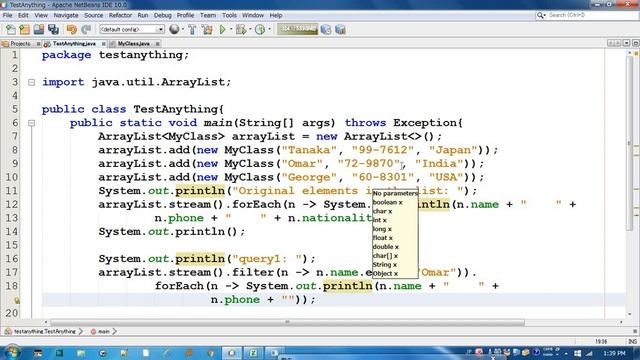
Task: Click the 'boolean x' entry in the tooltip
Action: click(387, 202)
